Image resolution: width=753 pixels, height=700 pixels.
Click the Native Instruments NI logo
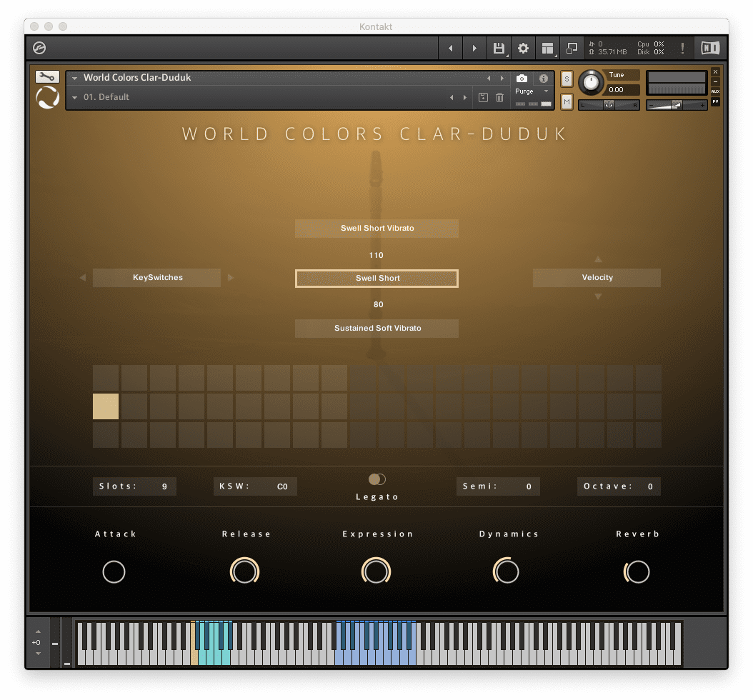point(710,48)
